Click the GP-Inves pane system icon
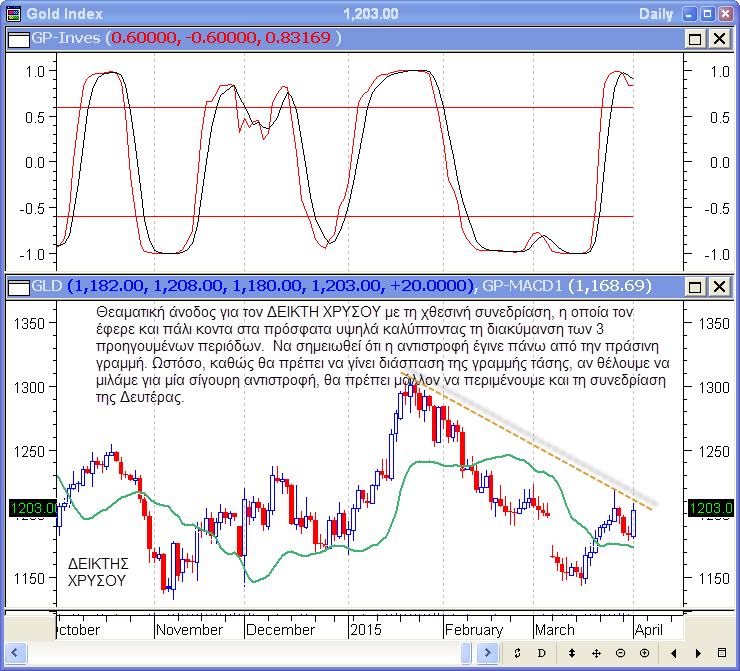This screenshot has height=671, width=740. [x=19, y=39]
